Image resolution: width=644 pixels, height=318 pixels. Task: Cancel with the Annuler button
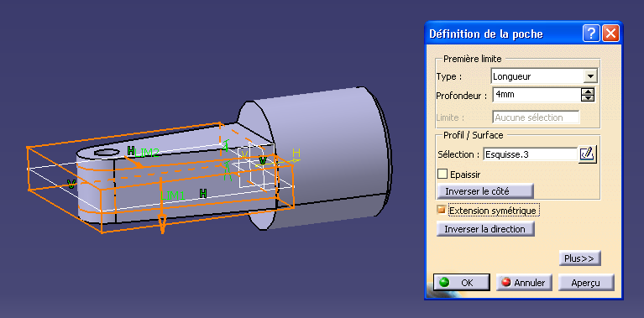[524, 282]
